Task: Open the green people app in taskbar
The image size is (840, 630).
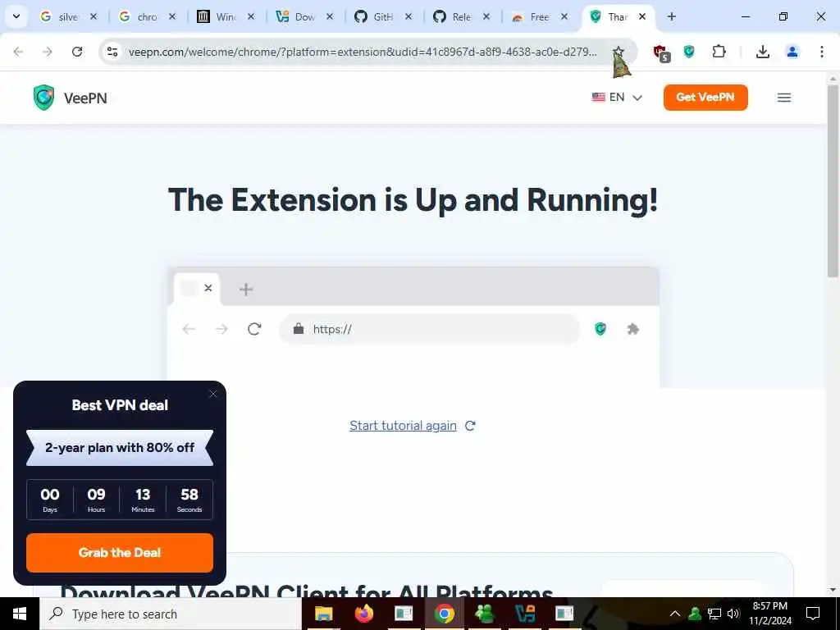Action: [x=484, y=614]
